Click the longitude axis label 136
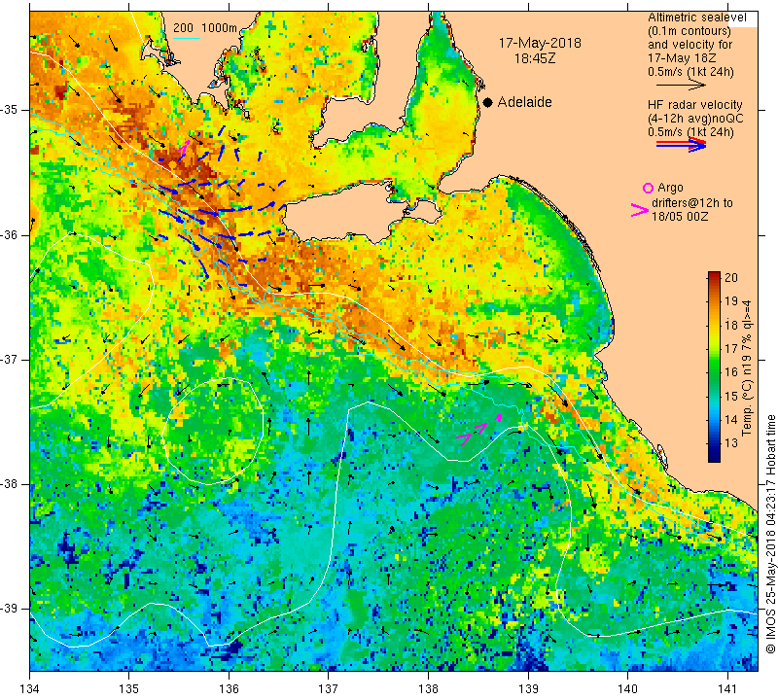 (x=230, y=688)
